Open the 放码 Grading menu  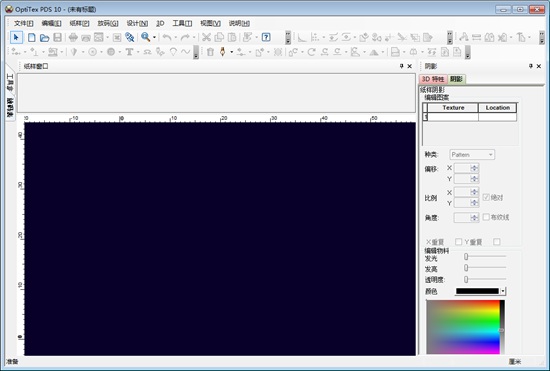pos(108,23)
